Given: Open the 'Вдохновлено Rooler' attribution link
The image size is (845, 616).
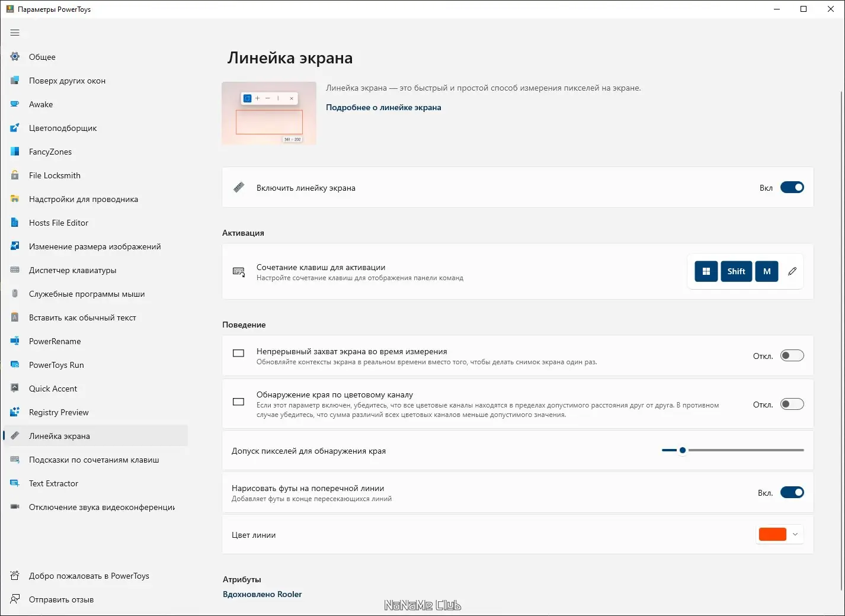Looking at the screenshot, I should (262, 594).
